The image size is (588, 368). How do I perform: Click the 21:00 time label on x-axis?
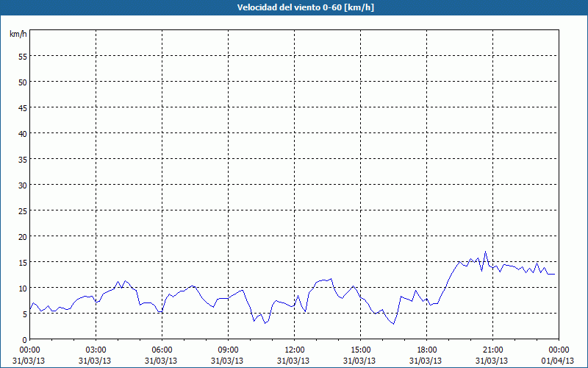(492, 350)
